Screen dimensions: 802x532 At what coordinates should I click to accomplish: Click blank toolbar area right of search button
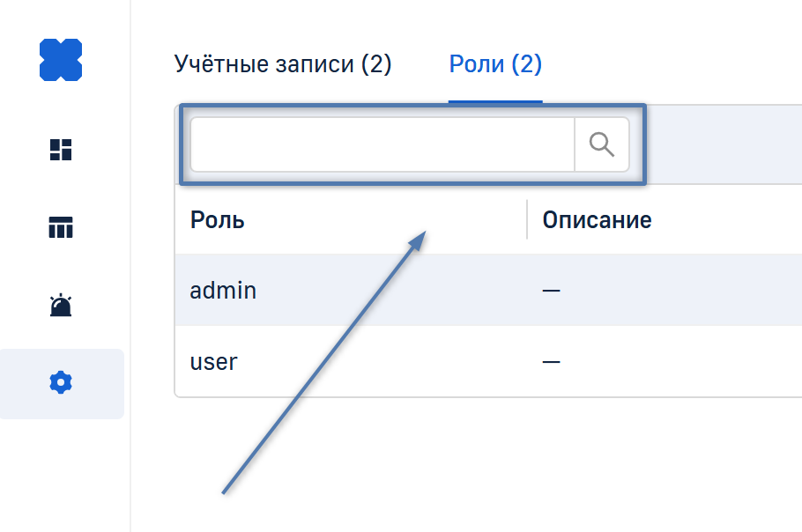coord(723,144)
